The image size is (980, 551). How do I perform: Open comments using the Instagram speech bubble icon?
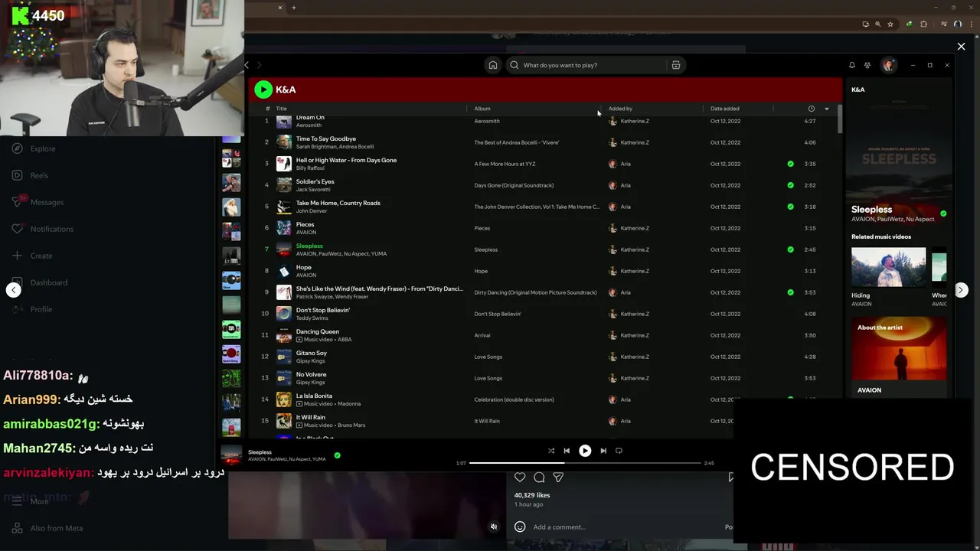[539, 478]
